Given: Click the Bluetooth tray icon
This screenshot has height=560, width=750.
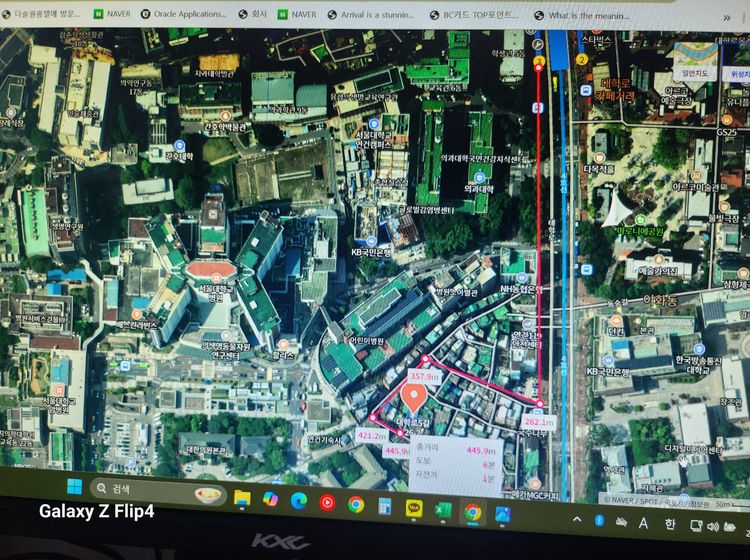Looking at the screenshot, I should click(x=599, y=521).
